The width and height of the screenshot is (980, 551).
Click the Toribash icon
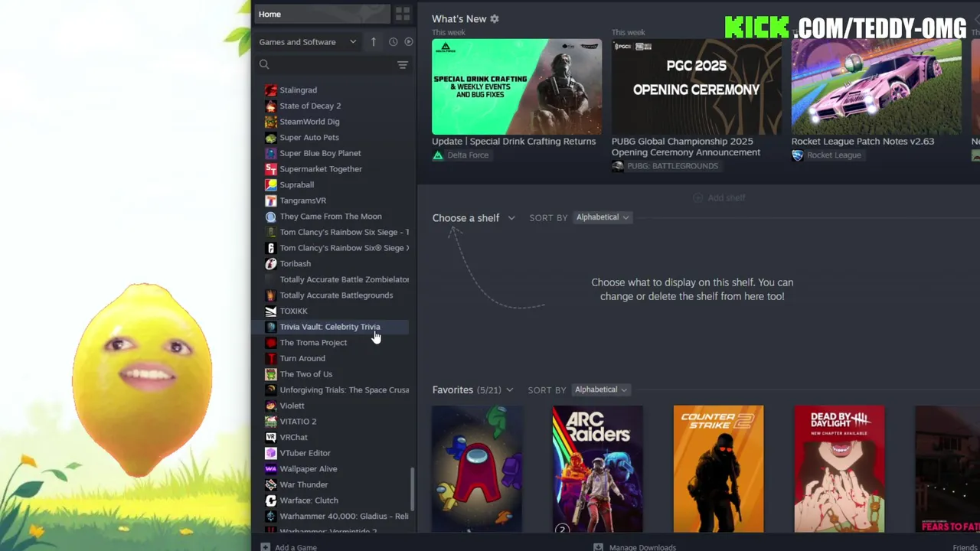(x=270, y=263)
